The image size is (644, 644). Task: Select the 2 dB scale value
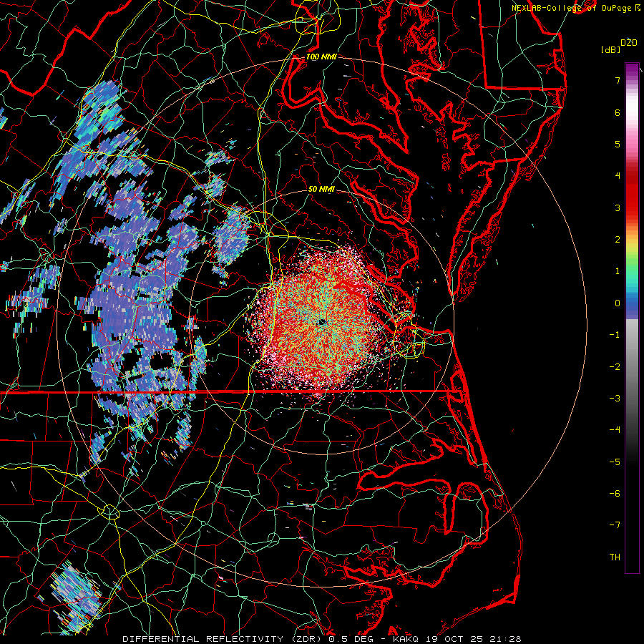[618, 240]
